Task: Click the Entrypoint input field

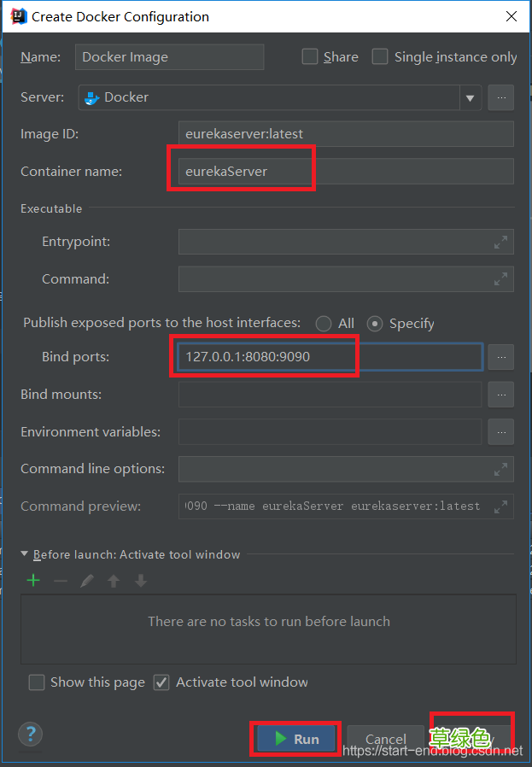Action: pos(346,242)
